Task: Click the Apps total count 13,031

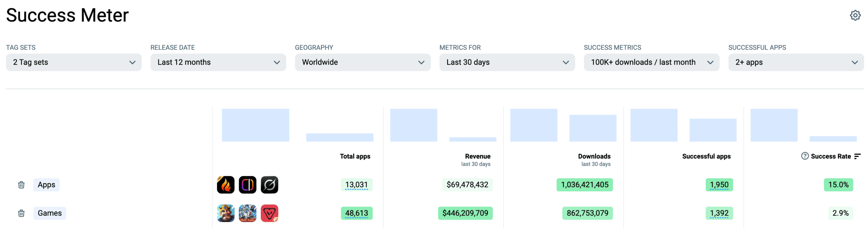Action: click(x=356, y=185)
